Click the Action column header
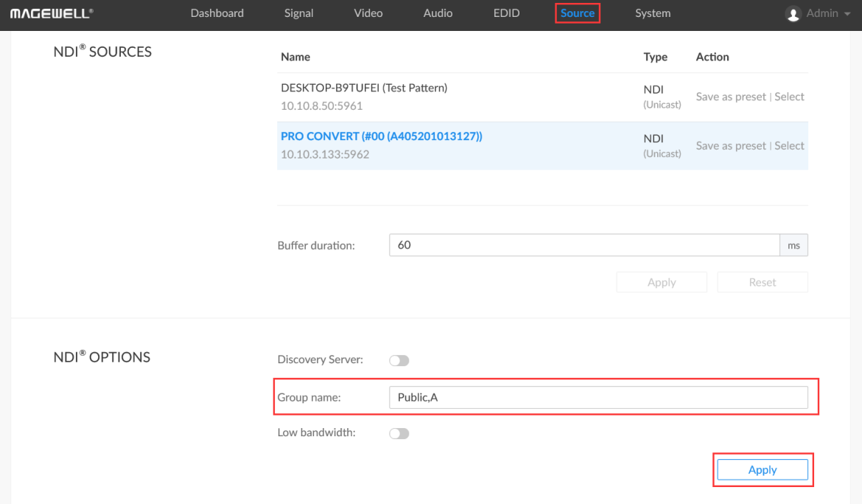The height and width of the screenshot is (504, 862). pyautogui.click(x=712, y=57)
